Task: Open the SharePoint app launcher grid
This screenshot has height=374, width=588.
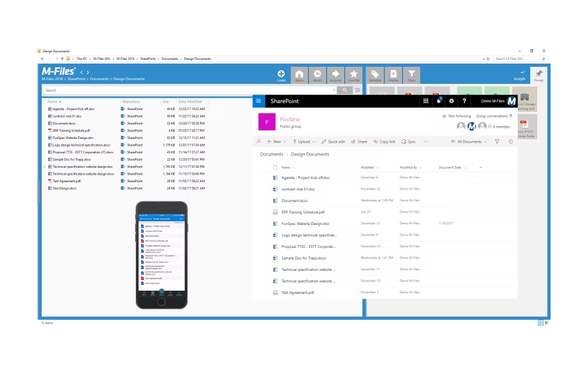Action: (x=425, y=101)
